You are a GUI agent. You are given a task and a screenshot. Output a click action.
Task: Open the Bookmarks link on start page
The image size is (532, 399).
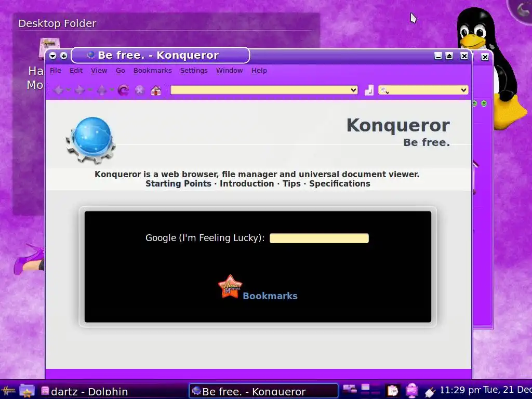(270, 296)
